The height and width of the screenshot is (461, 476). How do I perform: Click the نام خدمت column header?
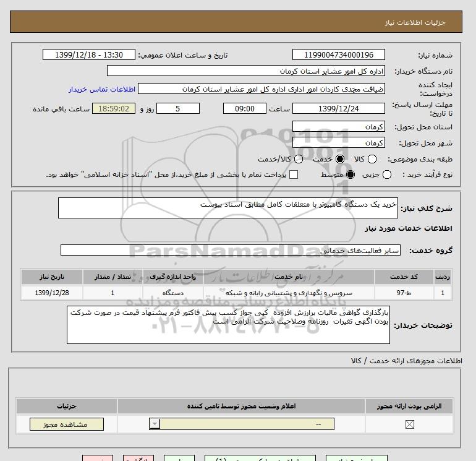click(289, 277)
